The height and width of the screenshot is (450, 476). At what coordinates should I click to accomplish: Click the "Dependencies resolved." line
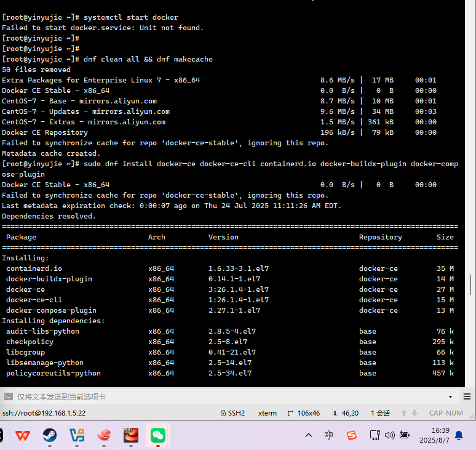click(x=49, y=216)
